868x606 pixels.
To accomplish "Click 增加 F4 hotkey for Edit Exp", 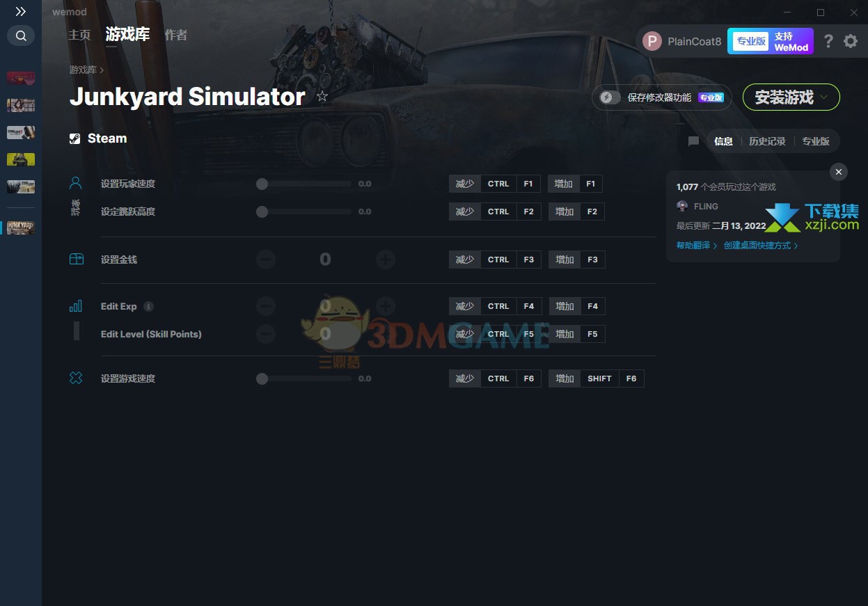I will point(577,306).
